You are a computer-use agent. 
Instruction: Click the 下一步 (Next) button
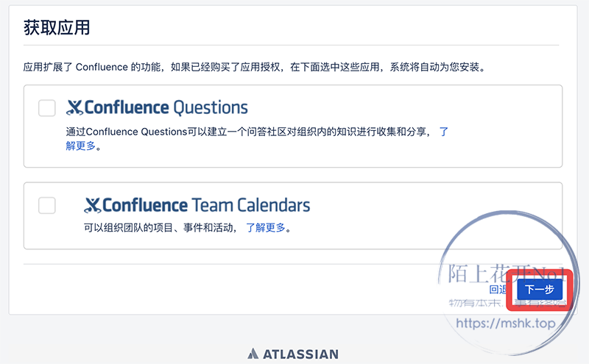pyautogui.click(x=540, y=289)
